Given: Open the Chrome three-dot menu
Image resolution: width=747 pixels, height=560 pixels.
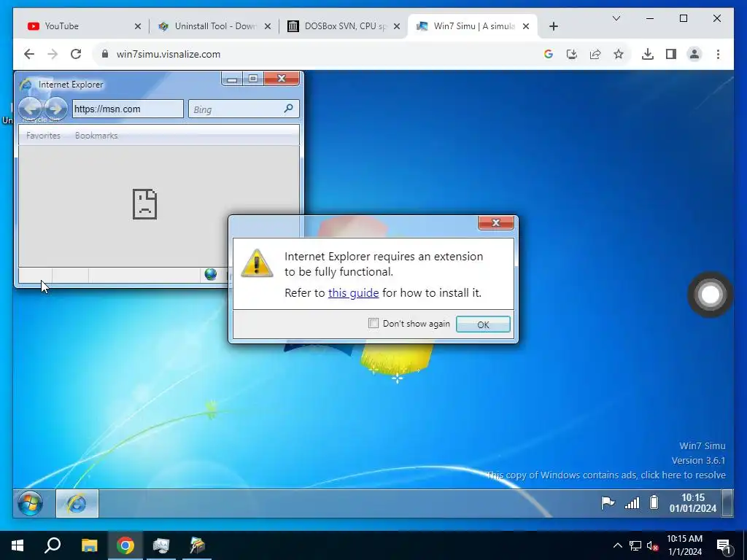Looking at the screenshot, I should click(x=718, y=54).
